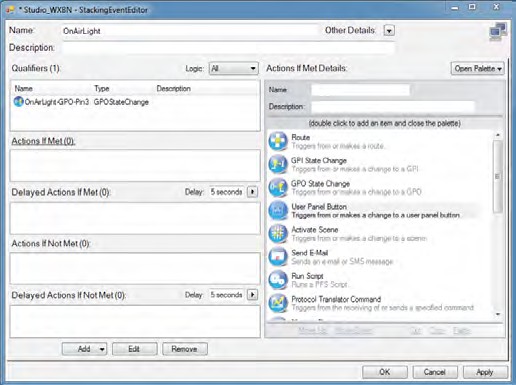
Task: Select the GPI State Change item text
Action: click(x=319, y=160)
